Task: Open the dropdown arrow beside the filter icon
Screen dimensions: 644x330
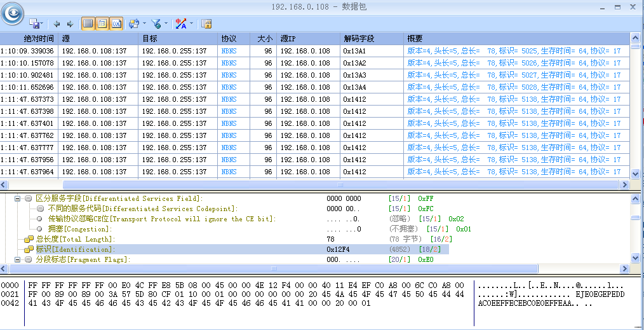Action: pos(166,24)
